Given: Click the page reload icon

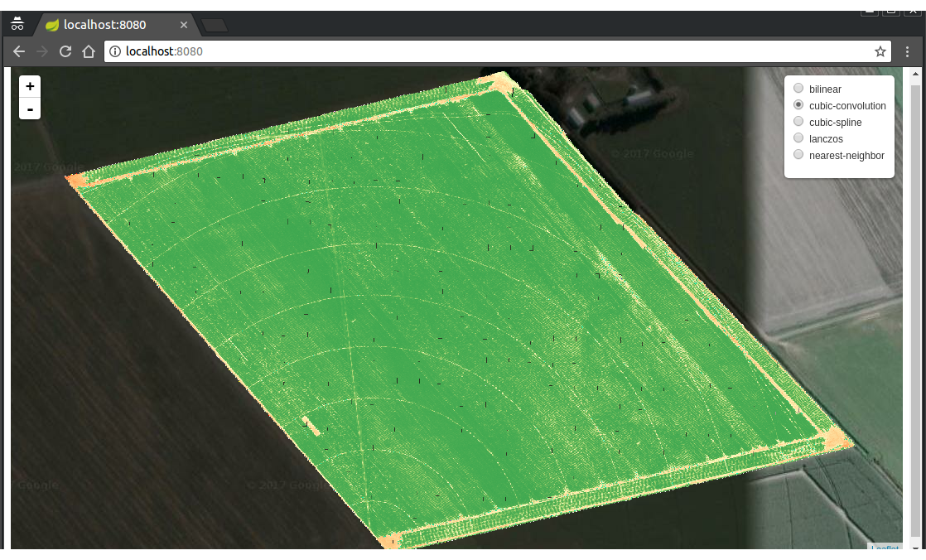Looking at the screenshot, I should coord(65,51).
